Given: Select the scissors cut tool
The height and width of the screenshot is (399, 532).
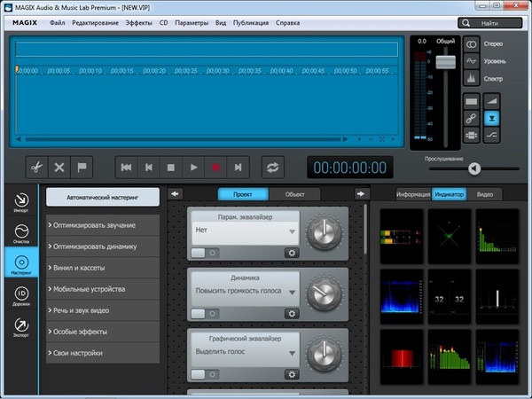Looking at the screenshot, I should (x=36, y=168).
